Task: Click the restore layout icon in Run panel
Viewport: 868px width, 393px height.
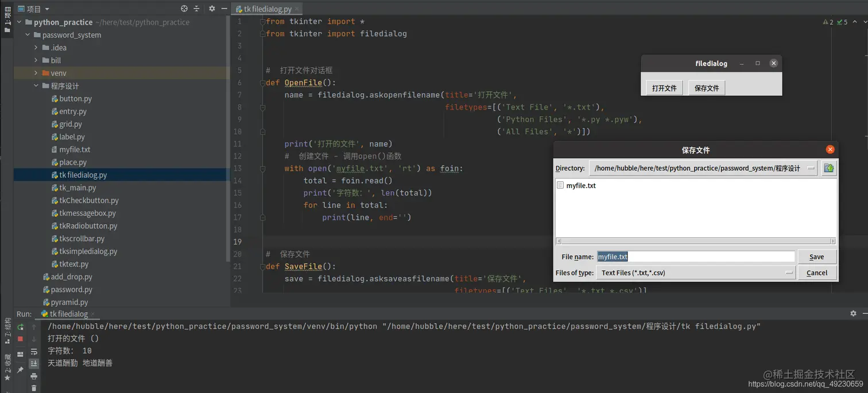Action: pyautogui.click(x=20, y=355)
